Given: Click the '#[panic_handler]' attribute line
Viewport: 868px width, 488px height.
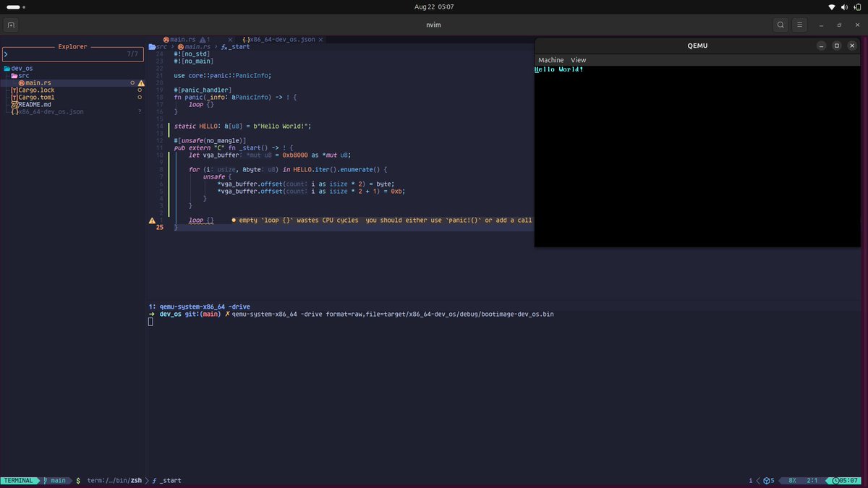Looking at the screenshot, I should tap(201, 90).
